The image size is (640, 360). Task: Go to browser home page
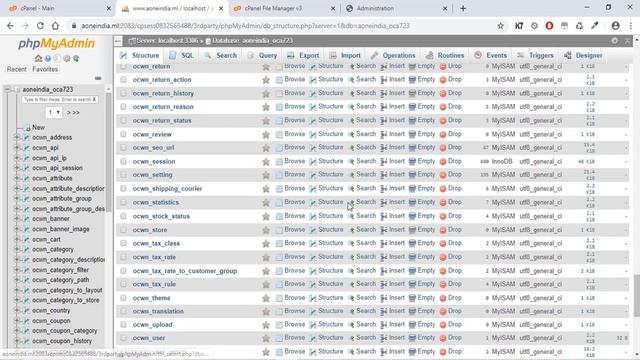click(x=56, y=26)
